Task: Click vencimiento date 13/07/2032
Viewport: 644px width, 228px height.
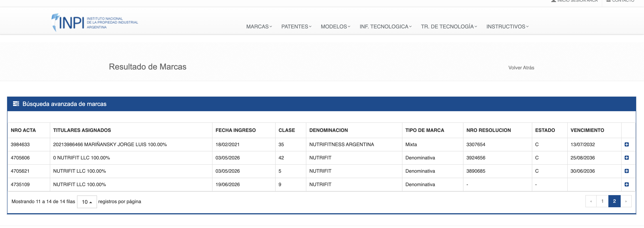Action: coord(582,145)
